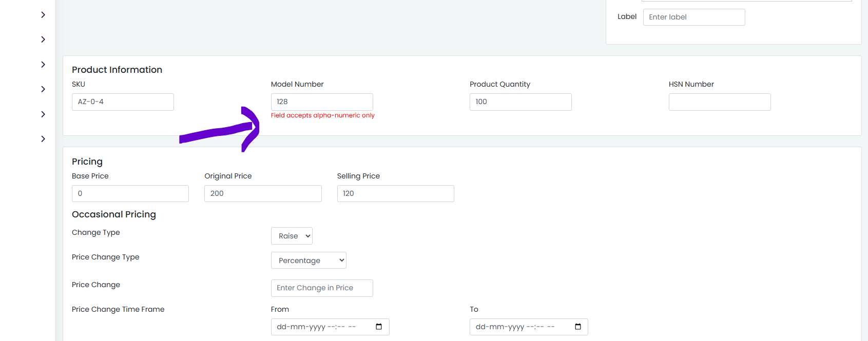Click the Product Quantity field containing 100
Screen dimensions: 868x341
(520, 102)
